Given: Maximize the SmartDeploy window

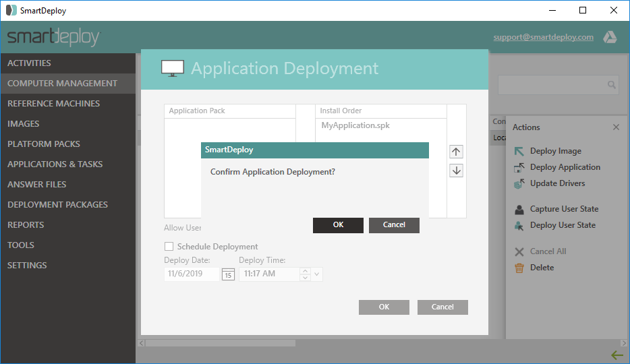Looking at the screenshot, I should pos(583,10).
